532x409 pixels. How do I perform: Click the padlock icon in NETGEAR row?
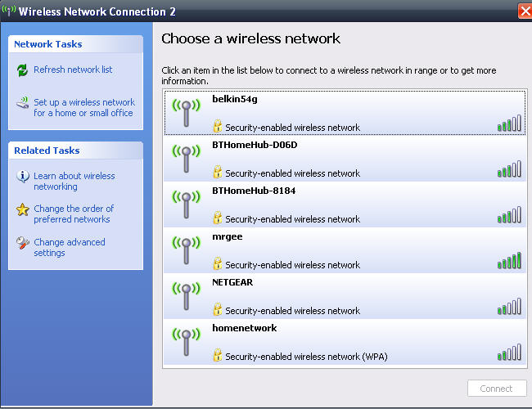pyautogui.click(x=217, y=309)
